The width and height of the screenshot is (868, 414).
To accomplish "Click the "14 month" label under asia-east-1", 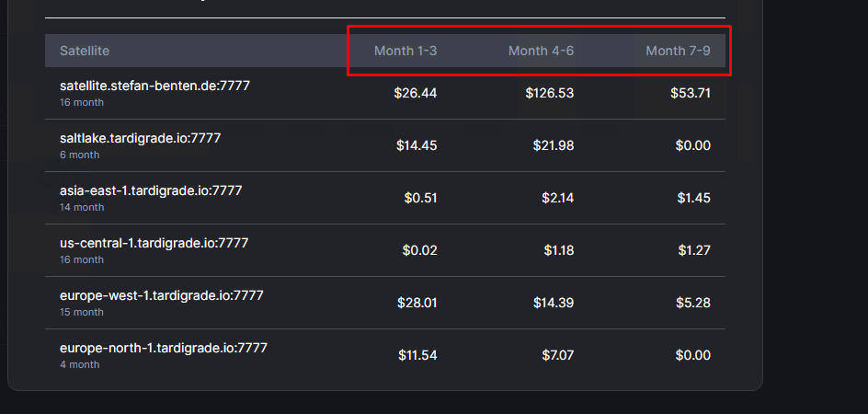I will tap(82, 207).
